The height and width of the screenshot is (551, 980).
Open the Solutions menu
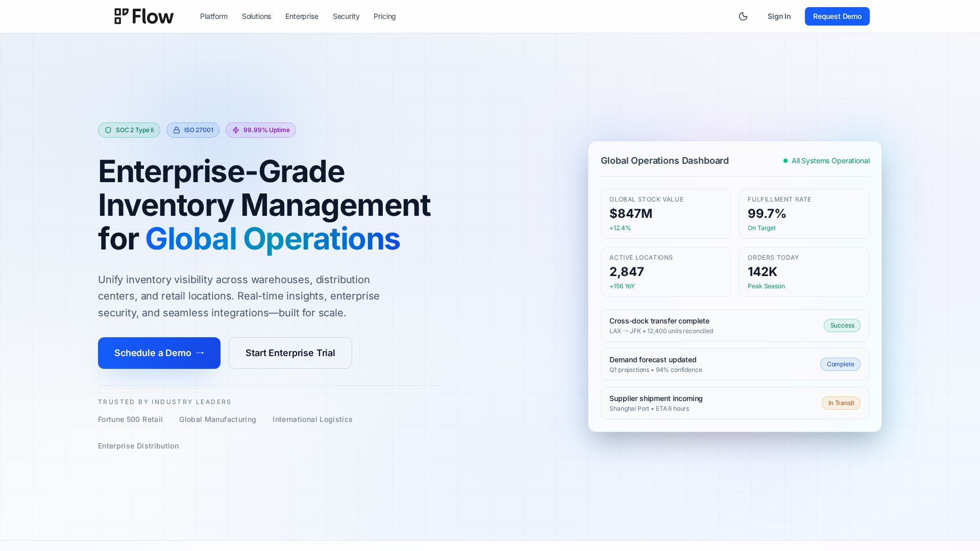(x=256, y=16)
